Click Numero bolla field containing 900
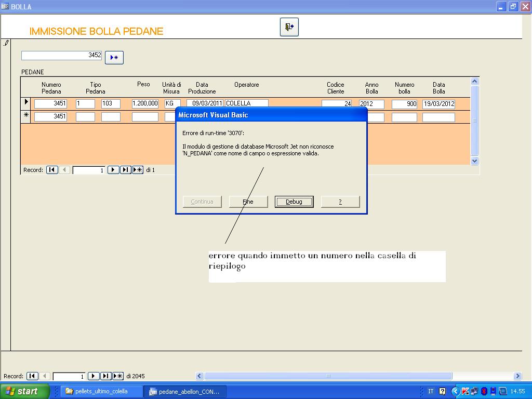The image size is (532, 399). 404,104
